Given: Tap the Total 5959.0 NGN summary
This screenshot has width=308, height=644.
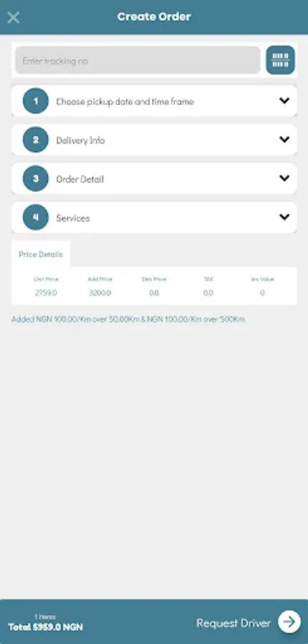Looking at the screenshot, I should tap(46, 627).
